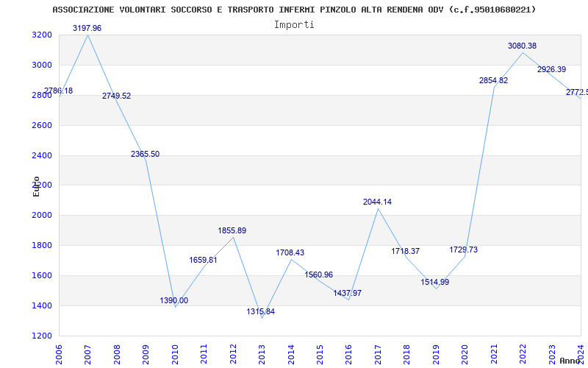Click the 3197.96 peak data label
The image size is (588, 368).
[x=87, y=28]
